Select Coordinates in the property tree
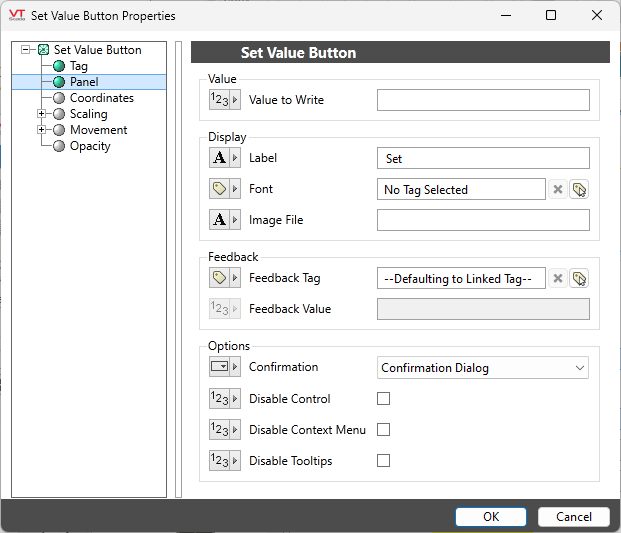This screenshot has height=533, width=621. point(101,98)
